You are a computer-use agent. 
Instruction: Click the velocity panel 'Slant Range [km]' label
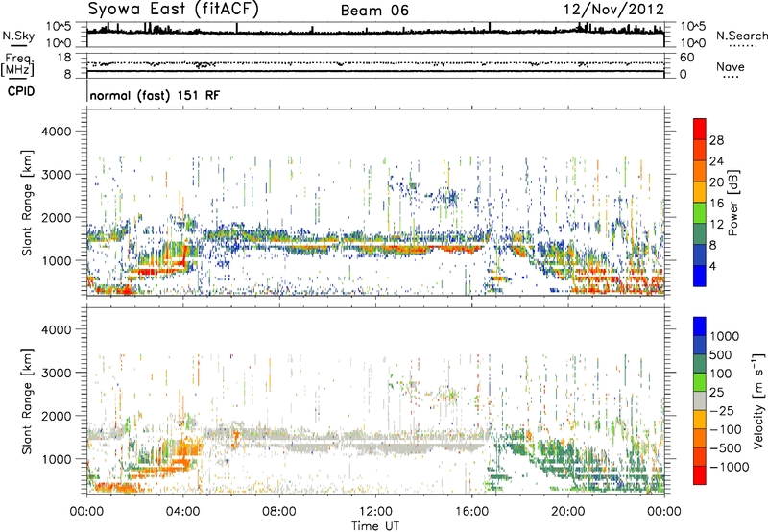[x=27, y=401]
